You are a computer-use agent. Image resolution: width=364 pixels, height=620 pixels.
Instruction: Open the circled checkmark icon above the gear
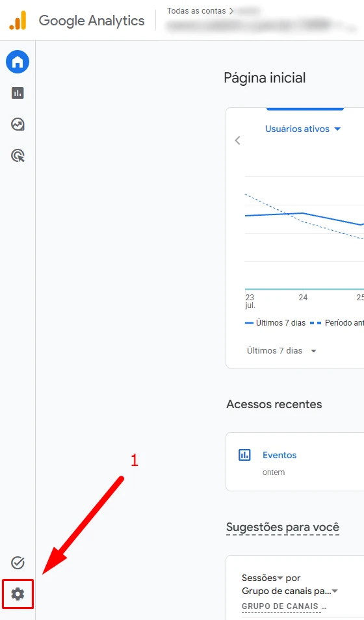click(18, 562)
